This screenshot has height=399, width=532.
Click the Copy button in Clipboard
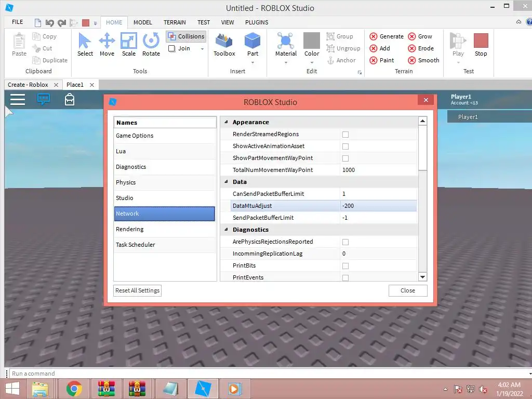[45, 36]
